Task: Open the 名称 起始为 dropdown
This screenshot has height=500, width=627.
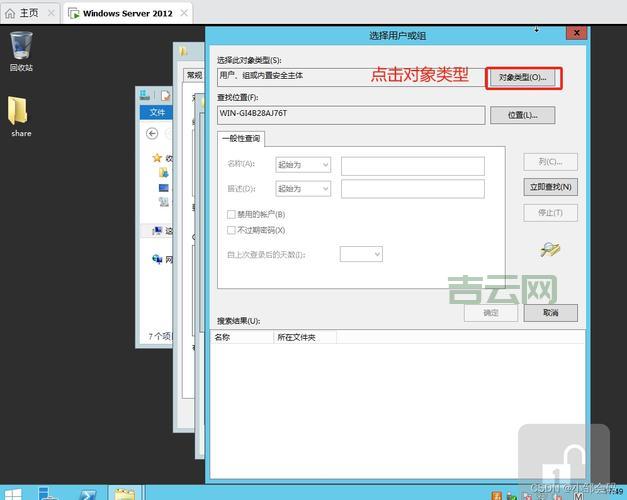Action: [303, 165]
